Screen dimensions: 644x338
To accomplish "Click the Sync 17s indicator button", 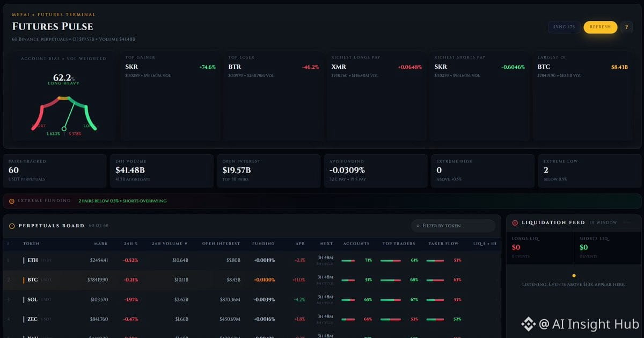I will click(x=563, y=27).
